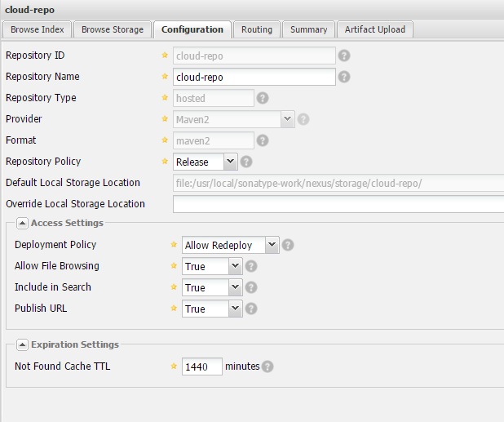Collapse the Access Settings section
This screenshot has height=422, width=504.
point(22,224)
